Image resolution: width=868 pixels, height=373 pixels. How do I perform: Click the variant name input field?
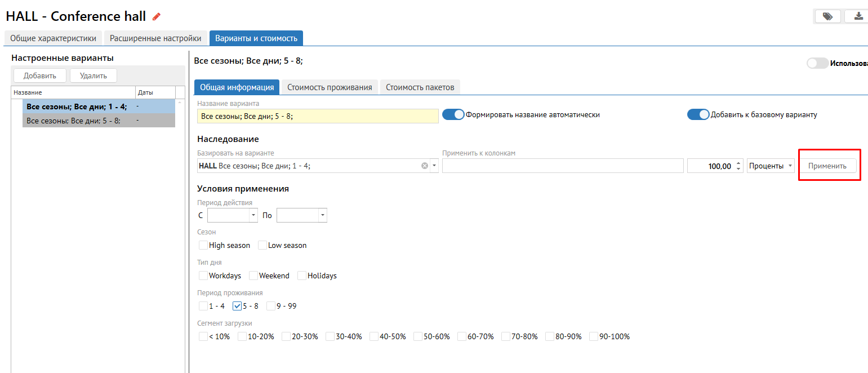click(x=318, y=116)
